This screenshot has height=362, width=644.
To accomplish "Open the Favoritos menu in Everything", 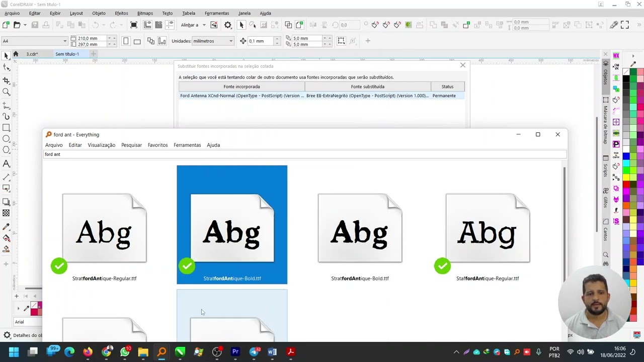I will tap(157, 145).
